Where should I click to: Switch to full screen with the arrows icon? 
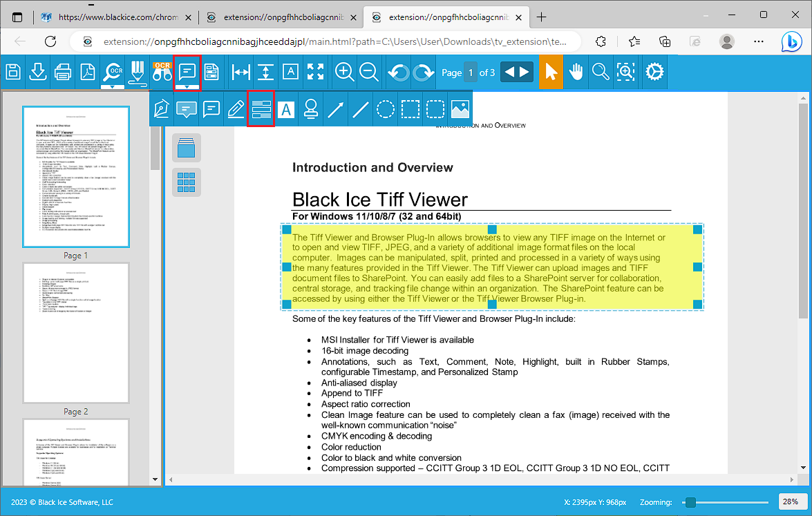coord(315,72)
